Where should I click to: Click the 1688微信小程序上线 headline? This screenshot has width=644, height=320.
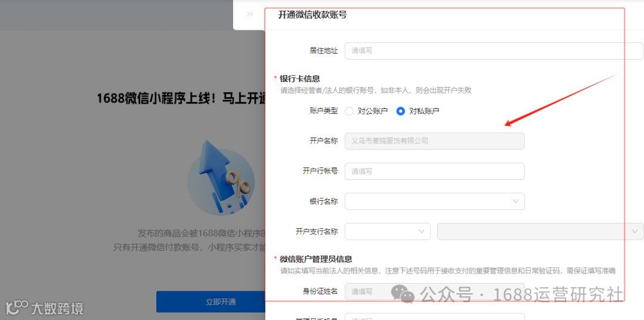pos(181,99)
